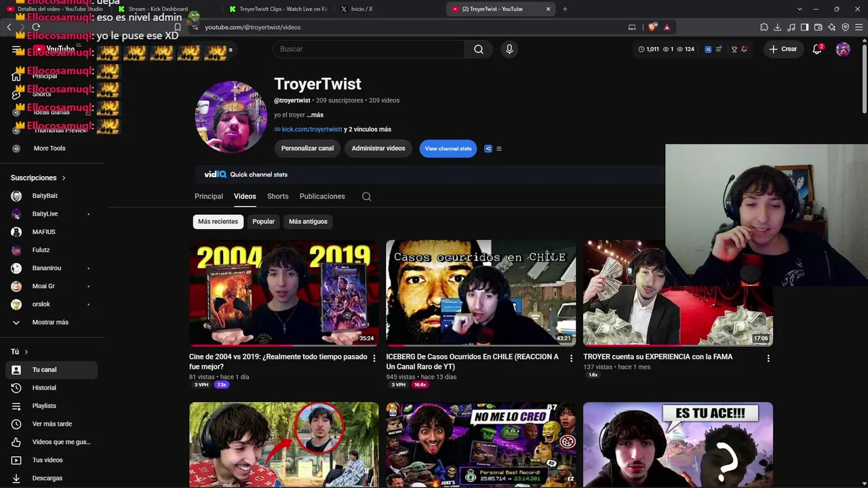The image size is (868, 488).
Task: Open the vidIQ icon beside View channel stats
Action: pos(488,148)
